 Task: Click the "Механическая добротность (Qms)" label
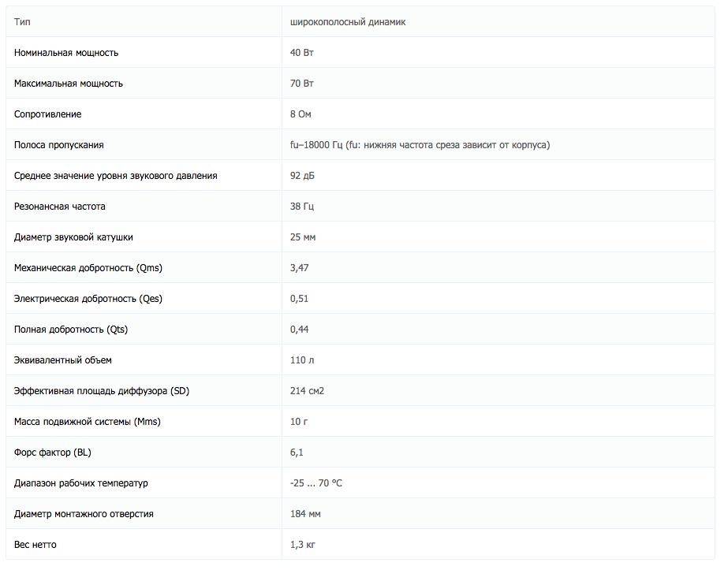coord(88,268)
